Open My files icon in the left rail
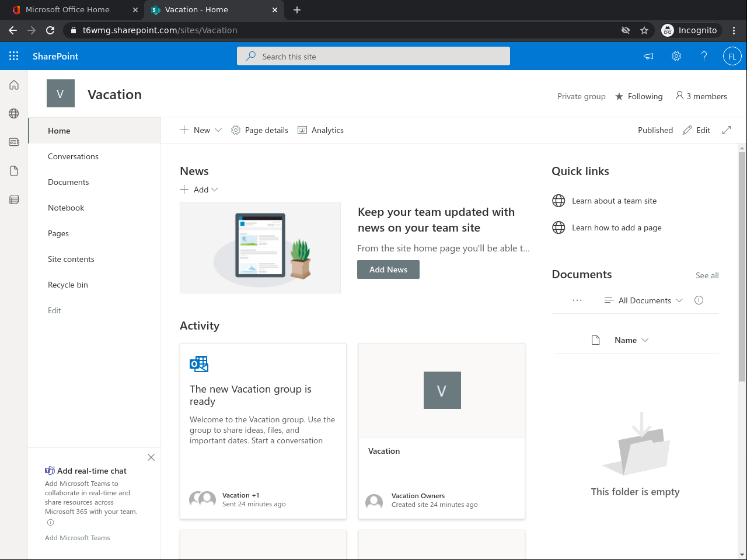The image size is (747, 560). pyautogui.click(x=14, y=170)
